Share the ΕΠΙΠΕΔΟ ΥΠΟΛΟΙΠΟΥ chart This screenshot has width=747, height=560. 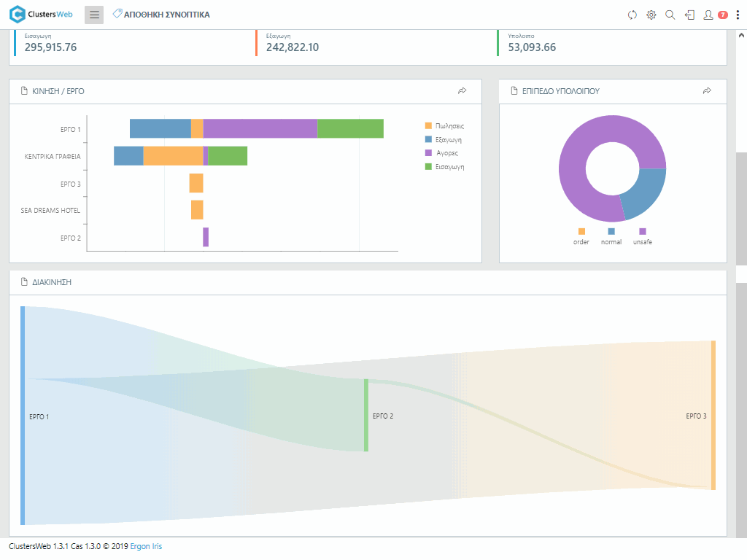tap(707, 91)
